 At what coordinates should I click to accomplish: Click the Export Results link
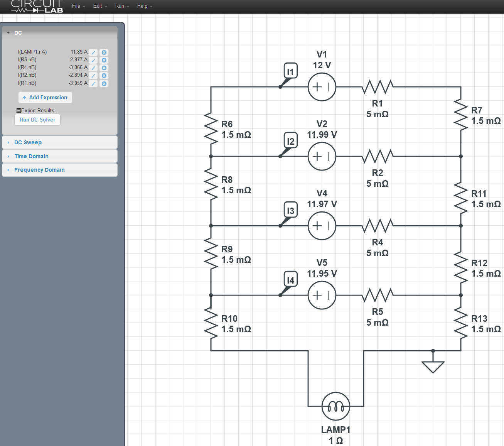pos(38,110)
